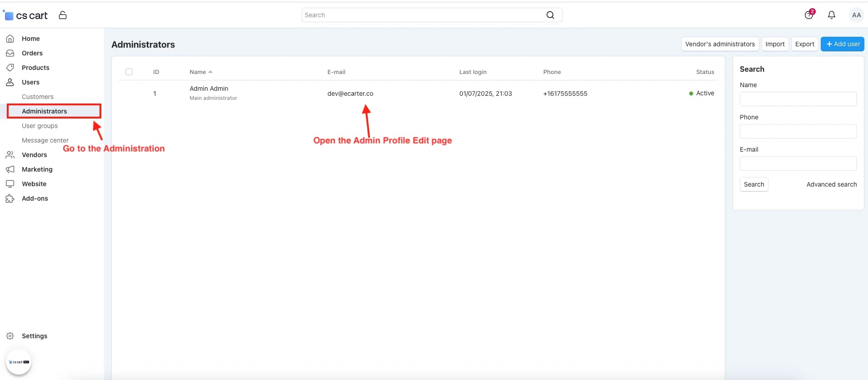
Task: Select Customers in the Users submenu
Action: point(38,97)
